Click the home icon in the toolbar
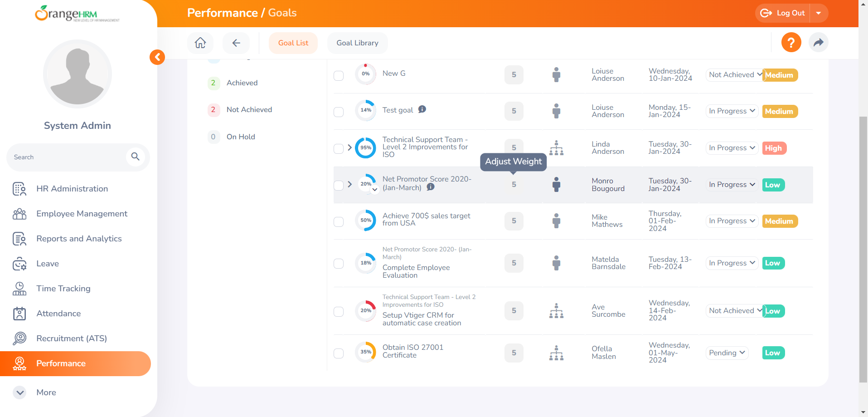 click(200, 42)
